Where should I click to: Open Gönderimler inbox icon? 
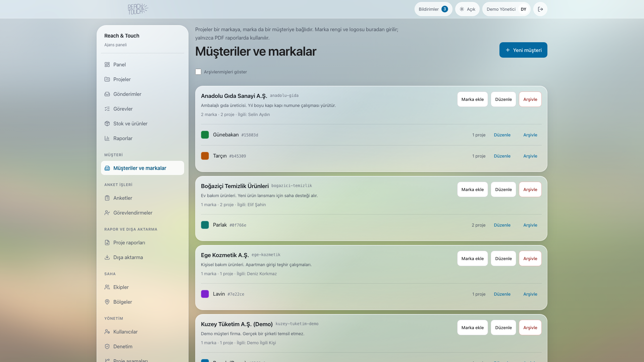107,94
